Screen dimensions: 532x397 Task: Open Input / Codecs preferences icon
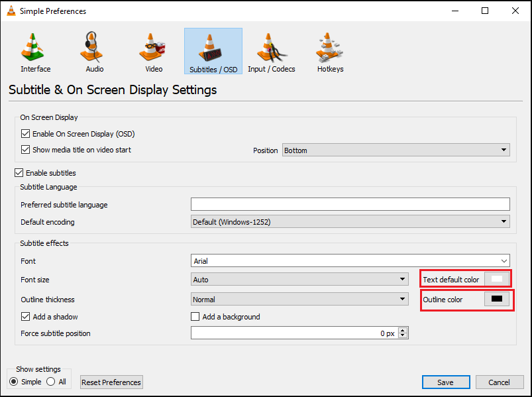[x=272, y=47]
